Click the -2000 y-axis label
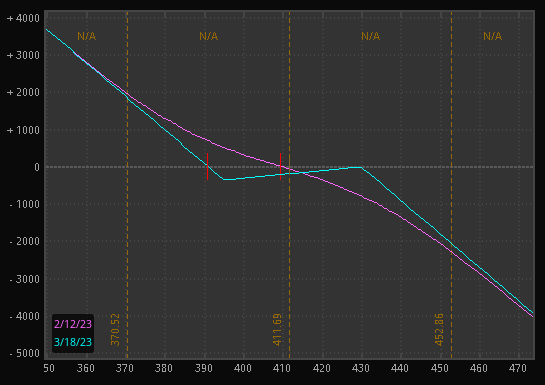 pos(24,241)
